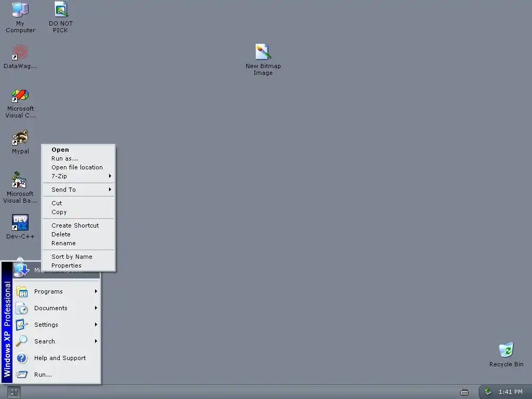Image resolution: width=532 pixels, height=399 pixels.
Task: Click the Start button on the taskbar
Action: click(x=14, y=392)
